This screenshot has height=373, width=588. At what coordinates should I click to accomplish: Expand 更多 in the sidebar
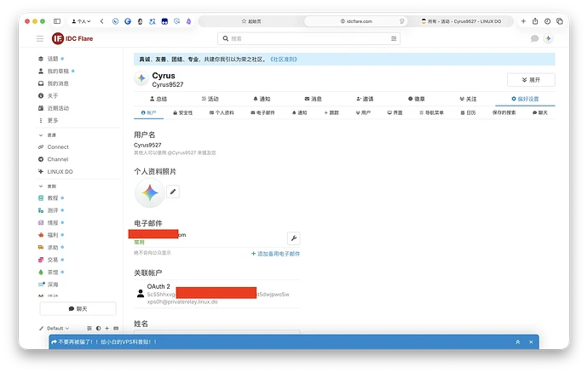pos(53,121)
